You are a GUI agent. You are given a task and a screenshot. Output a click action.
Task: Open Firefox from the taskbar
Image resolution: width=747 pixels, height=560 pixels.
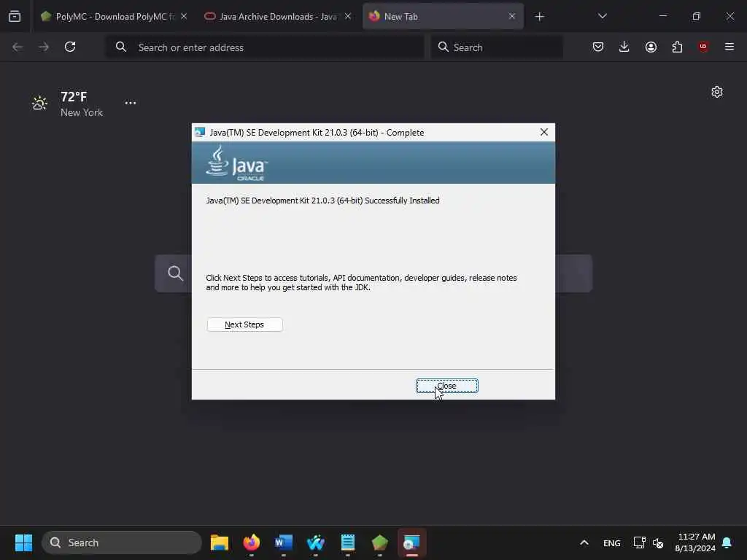[x=252, y=542]
